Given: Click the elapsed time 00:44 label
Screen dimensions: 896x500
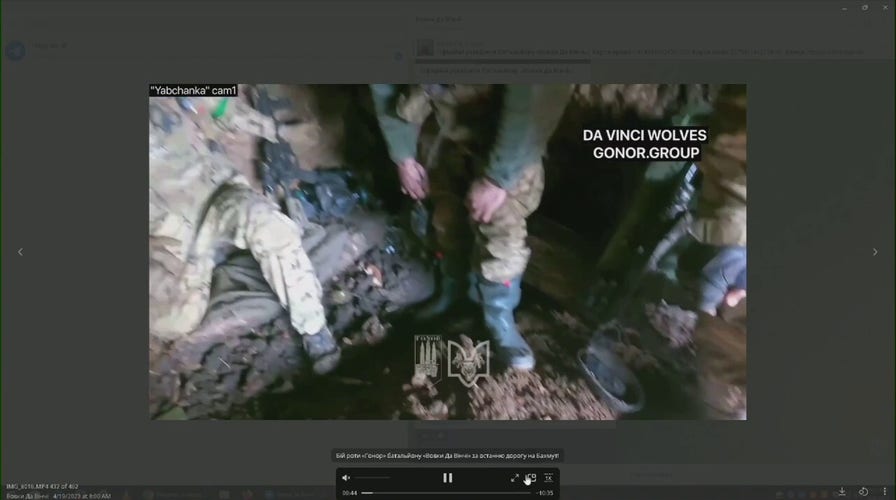Looking at the screenshot, I should 350,493.
